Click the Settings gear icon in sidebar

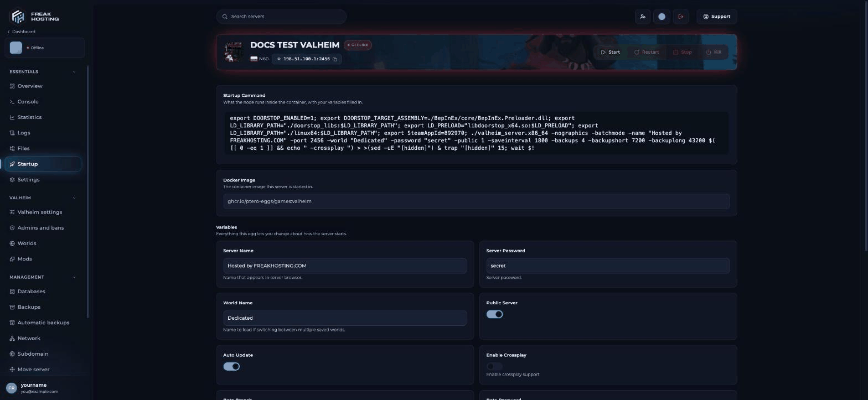tap(12, 180)
